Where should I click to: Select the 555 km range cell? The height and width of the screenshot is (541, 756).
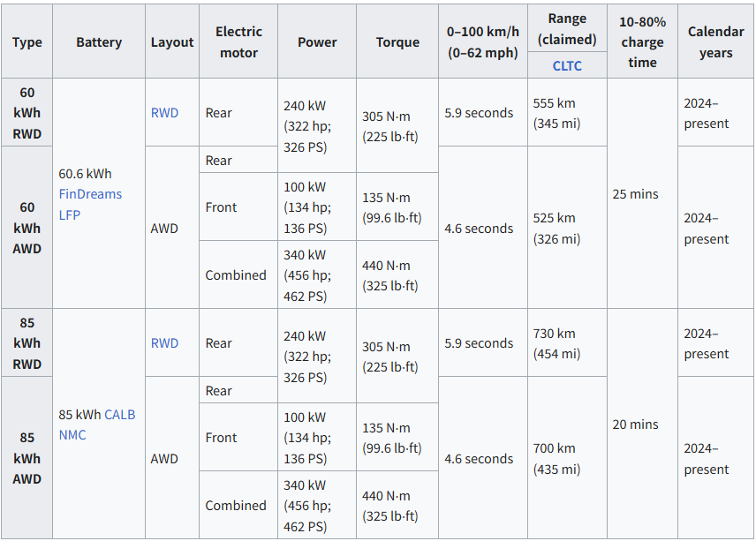pos(556,113)
